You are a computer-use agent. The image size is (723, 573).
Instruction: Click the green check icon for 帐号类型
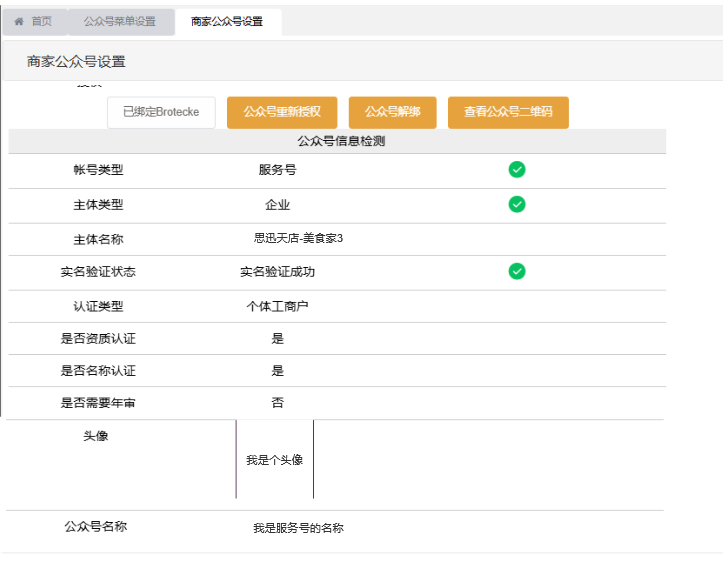point(517,170)
